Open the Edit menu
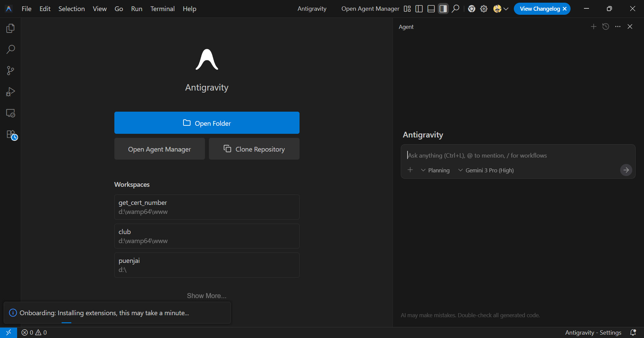Viewport: 644px width, 338px height. click(x=45, y=9)
